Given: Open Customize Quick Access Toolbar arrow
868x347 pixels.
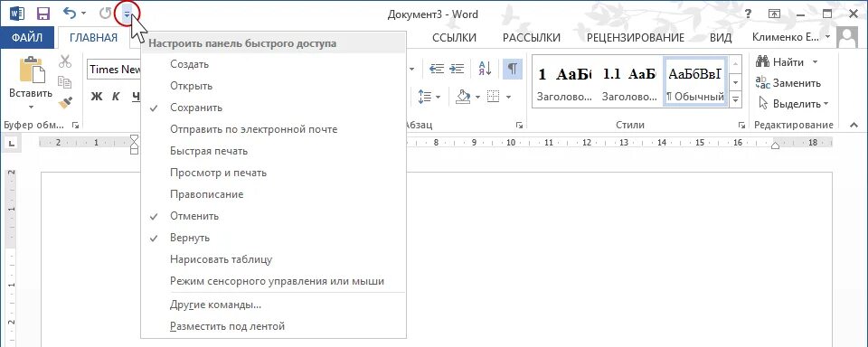Looking at the screenshot, I should point(127,14).
